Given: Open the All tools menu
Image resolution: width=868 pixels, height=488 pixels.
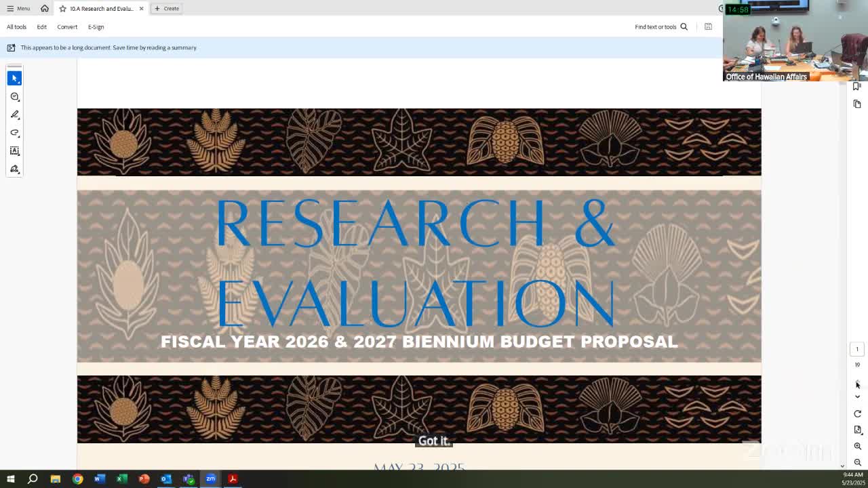Looking at the screenshot, I should pos(16,26).
